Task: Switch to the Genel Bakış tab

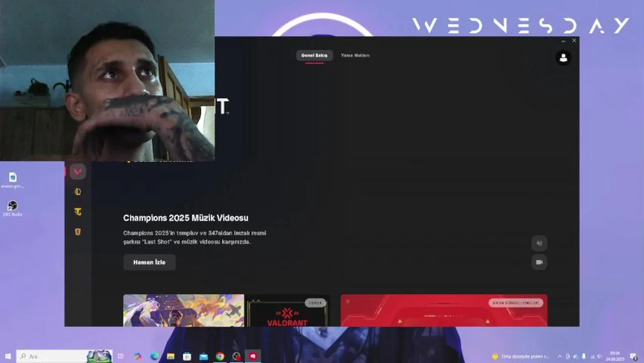Action: (x=314, y=55)
